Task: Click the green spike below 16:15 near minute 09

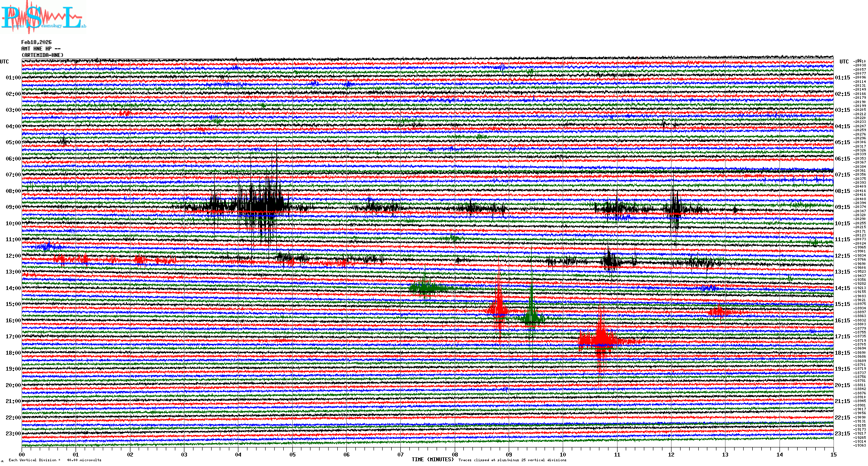Action: tap(532, 318)
